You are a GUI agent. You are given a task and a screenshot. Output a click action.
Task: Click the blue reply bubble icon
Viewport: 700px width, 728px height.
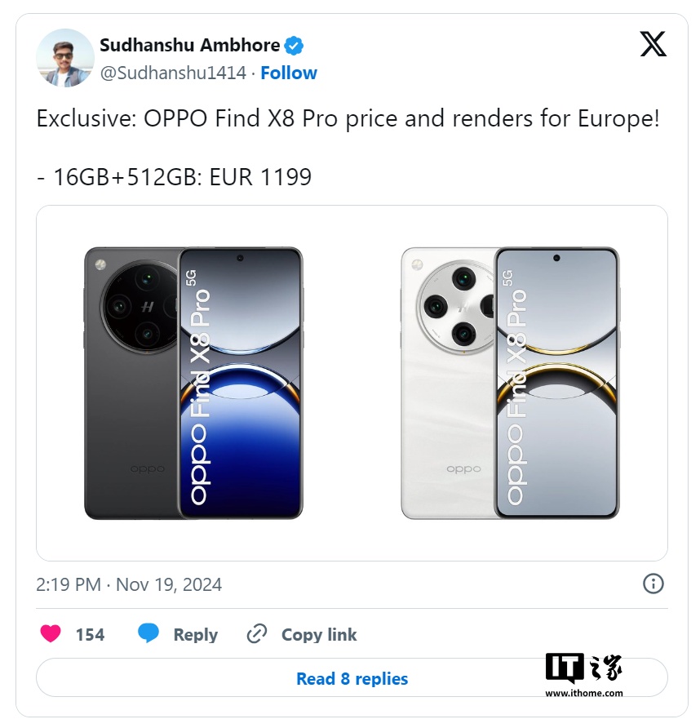tap(148, 633)
